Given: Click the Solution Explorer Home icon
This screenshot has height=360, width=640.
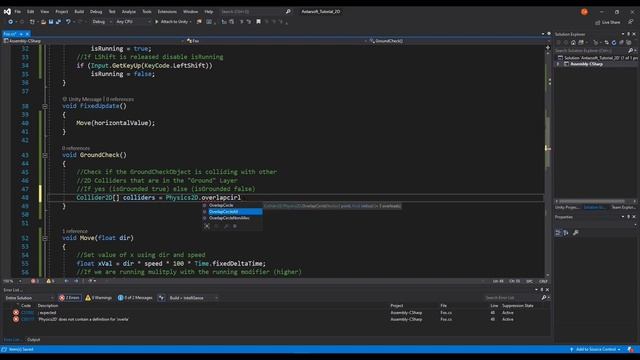Looking at the screenshot, I should (x=573, y=42).
